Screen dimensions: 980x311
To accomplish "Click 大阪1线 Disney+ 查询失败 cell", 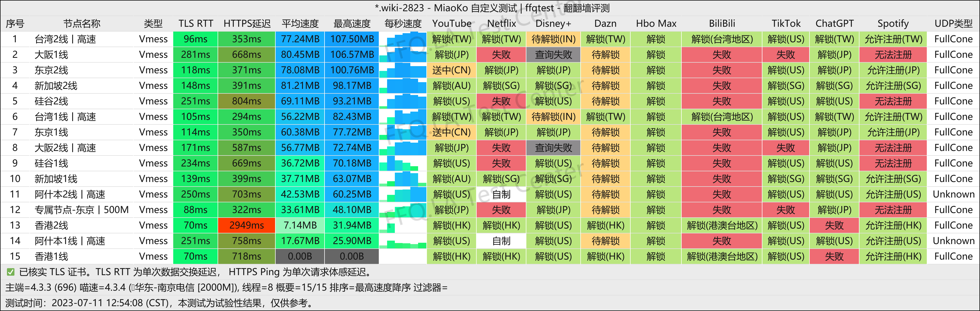I will point(554,55).
